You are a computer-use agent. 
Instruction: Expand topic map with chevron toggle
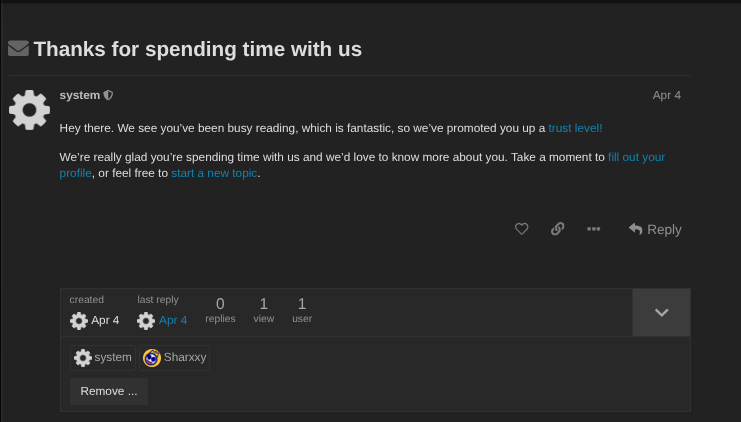(661, 313)
